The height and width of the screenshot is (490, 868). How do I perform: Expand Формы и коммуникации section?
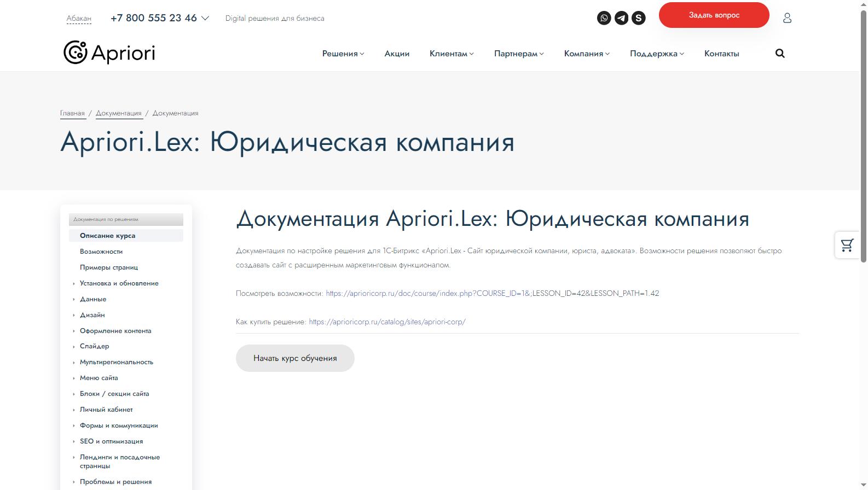(x=119, y=425)
